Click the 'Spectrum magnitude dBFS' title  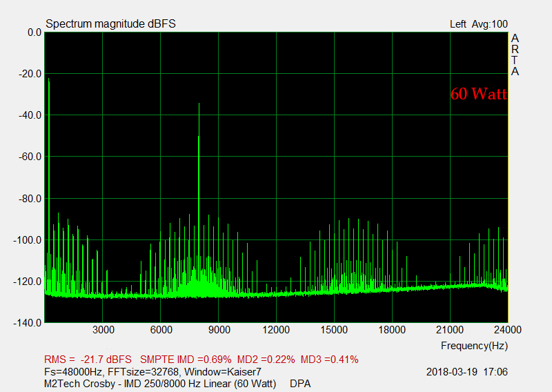(110, 23)
